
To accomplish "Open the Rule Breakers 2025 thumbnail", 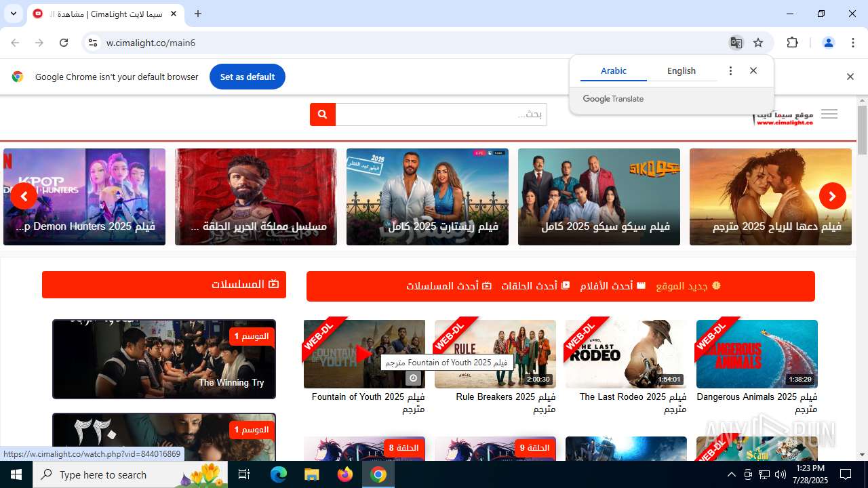I will coord(495,354).
